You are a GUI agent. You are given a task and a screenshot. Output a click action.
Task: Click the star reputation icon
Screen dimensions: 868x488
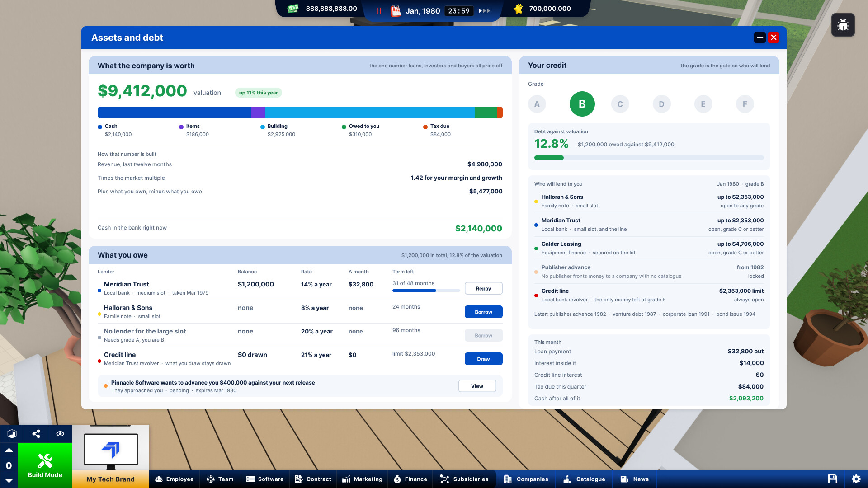tap(518, 9)
